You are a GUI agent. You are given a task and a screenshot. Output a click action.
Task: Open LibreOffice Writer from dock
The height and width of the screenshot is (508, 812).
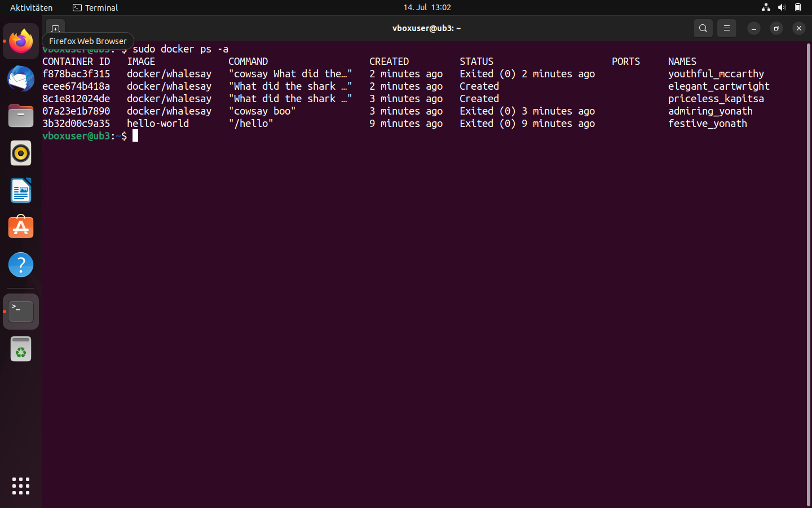pyautogui.click(x=21, y=190)
